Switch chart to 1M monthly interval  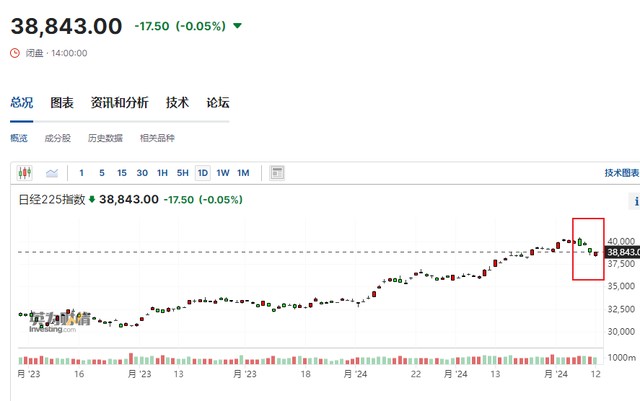pyautogui.click(x=243, y=173)
